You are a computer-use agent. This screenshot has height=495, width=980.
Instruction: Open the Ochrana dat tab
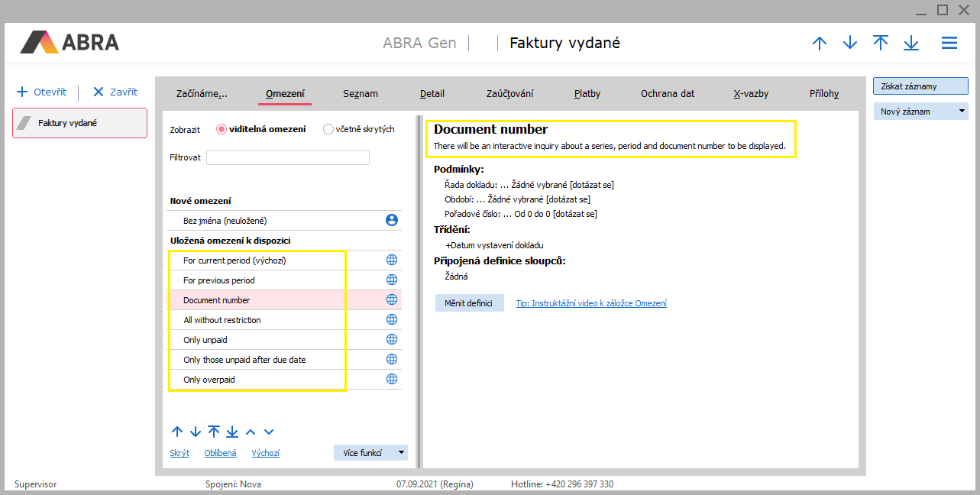pyautogui.click(x=668, y=93)
